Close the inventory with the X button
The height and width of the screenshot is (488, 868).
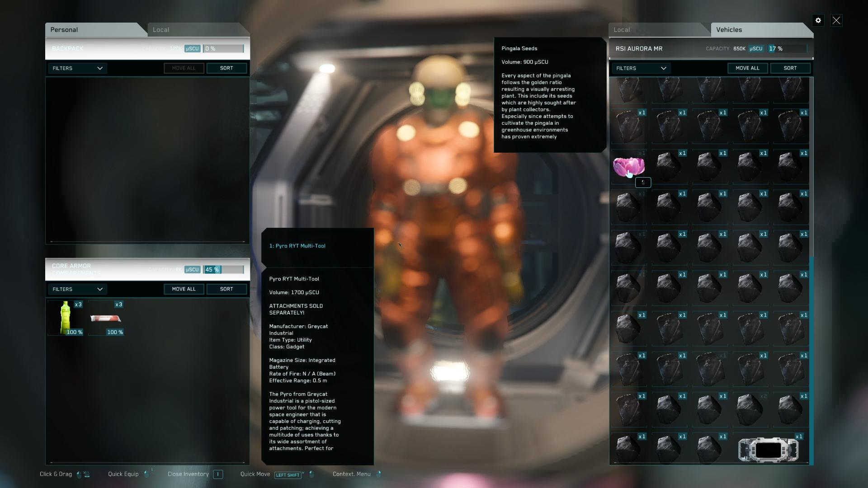pos(836,20)
